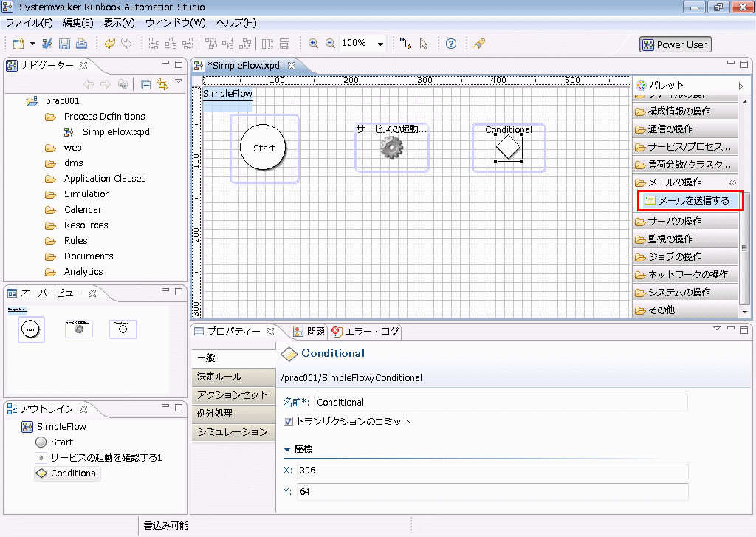Screen dimensions: 756x537
Task: Click the Validate process definition icon
Action: click(x=47, y=44)
